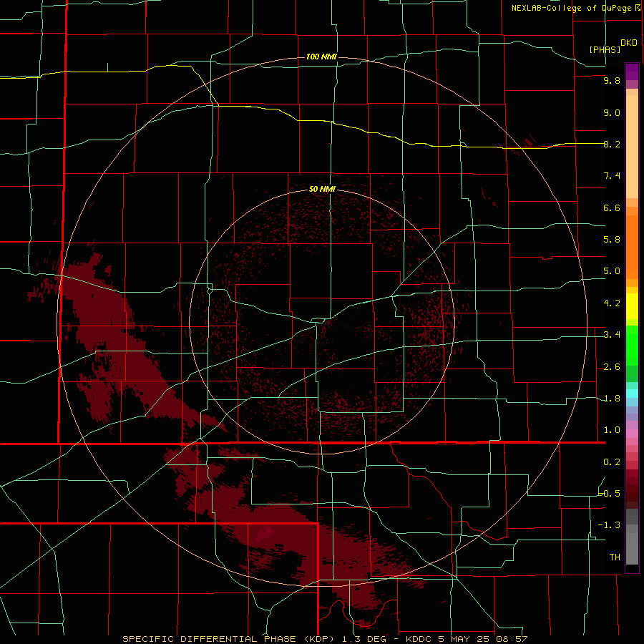Click the DKD unit label above color bar
Image resolution: width=644 pixels, height=644 pixels.
629,42
